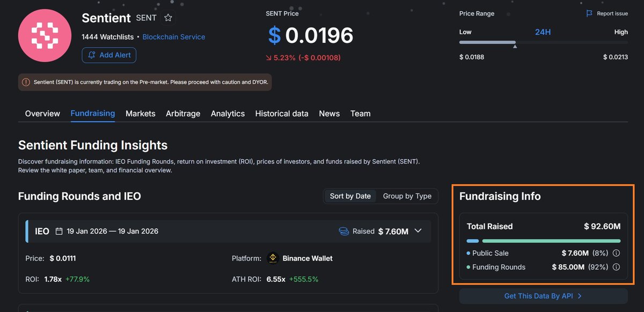Click Get This Data By API
The image size is (644, 312).
(543, 296)
